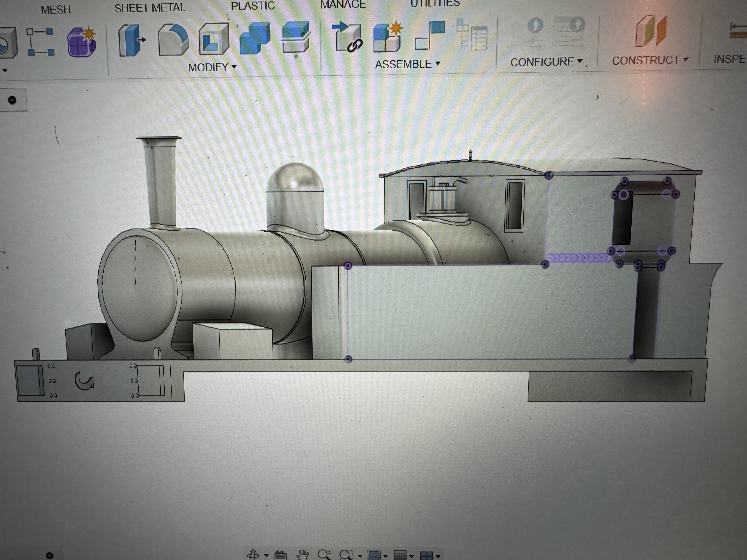Collapse the browser with minus button

12,100
